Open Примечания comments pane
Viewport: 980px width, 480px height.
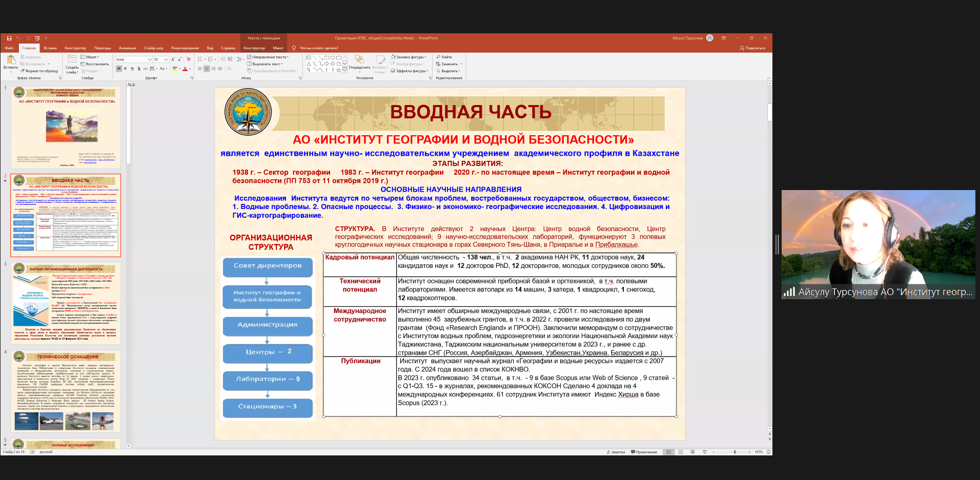tap(644, 452)
